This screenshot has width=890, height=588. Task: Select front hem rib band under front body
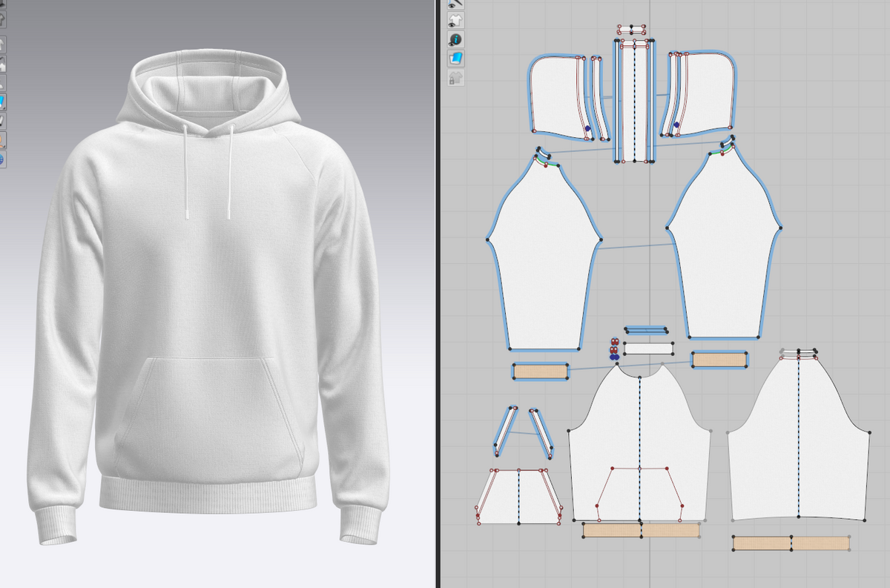point(642,530)
